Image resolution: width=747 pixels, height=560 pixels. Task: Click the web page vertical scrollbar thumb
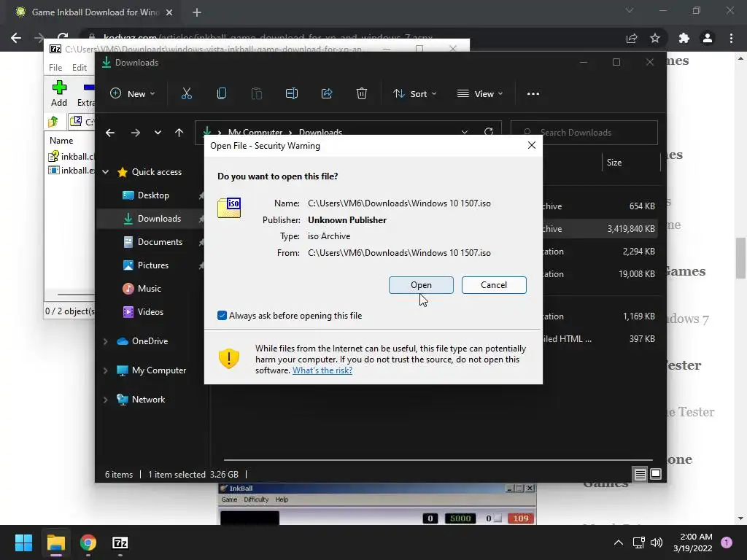point(740,257)
